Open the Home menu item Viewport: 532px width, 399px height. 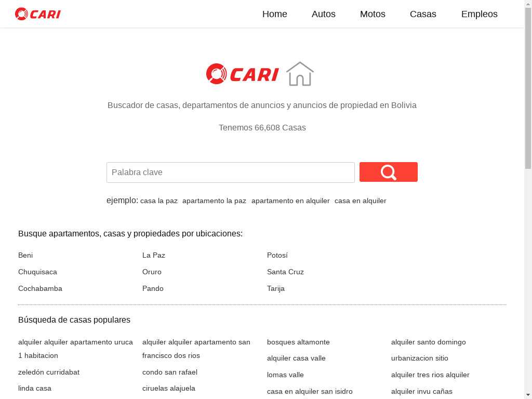(x=274, y=14)
